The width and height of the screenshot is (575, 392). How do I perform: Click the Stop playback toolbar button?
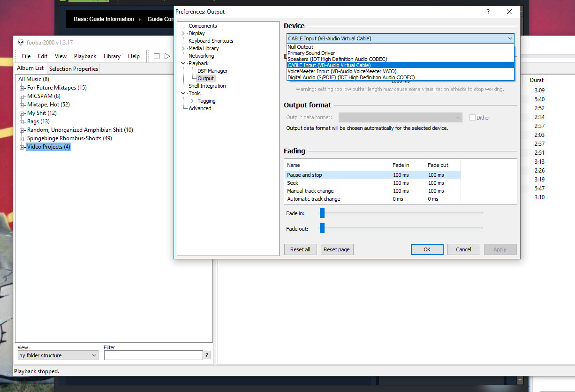(157, 56)
